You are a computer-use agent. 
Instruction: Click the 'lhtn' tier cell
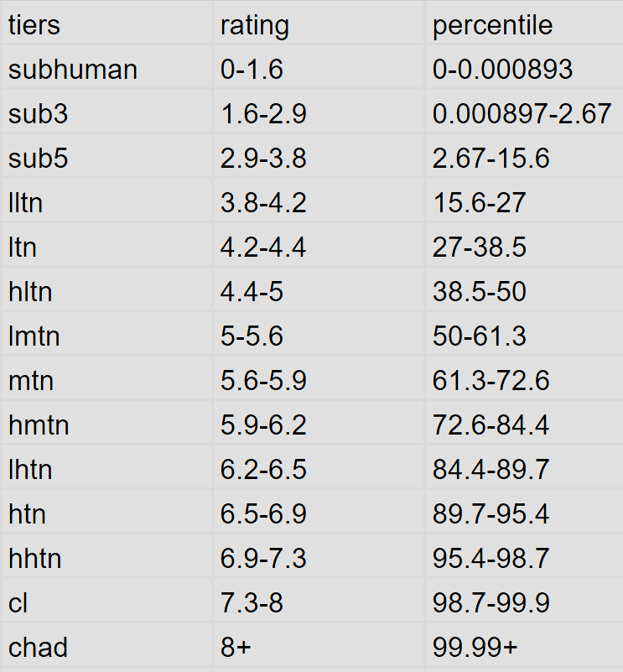click(106, 468)
